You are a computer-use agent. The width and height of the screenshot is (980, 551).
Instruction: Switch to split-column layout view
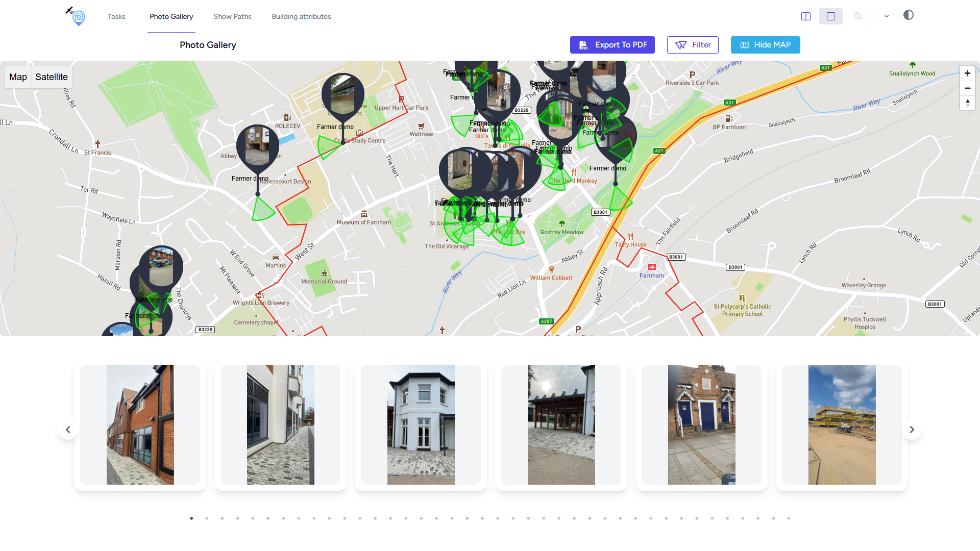pos(806,16)
